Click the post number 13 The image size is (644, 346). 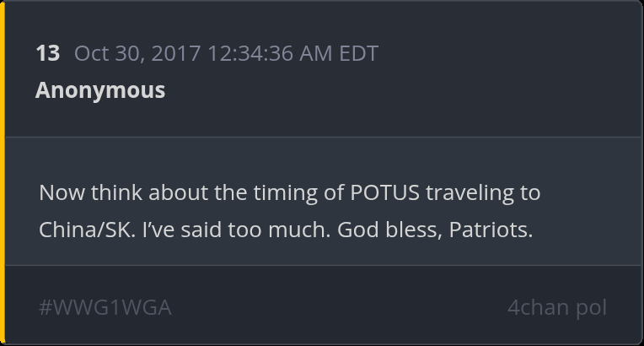(x=47, y=53)
